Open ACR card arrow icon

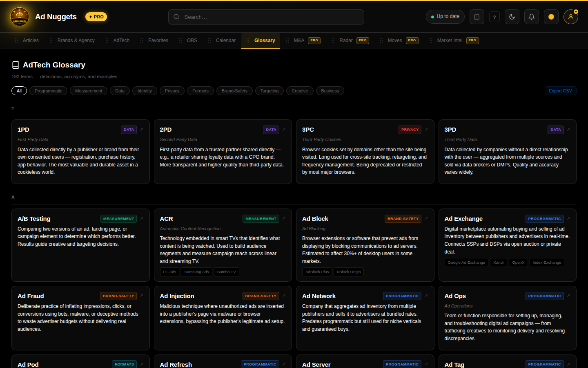(x=284, y=219)
